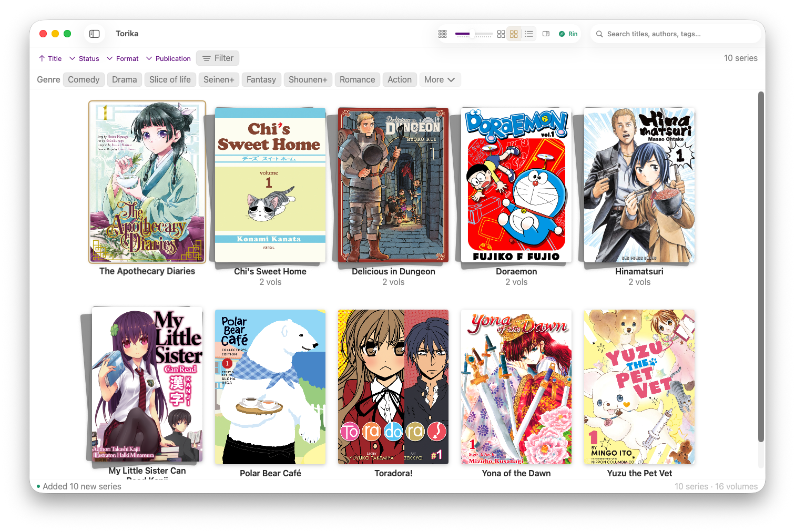Open My Little Sister cover
Viewport: 795px width, 532px height.
tap(147, 384)
